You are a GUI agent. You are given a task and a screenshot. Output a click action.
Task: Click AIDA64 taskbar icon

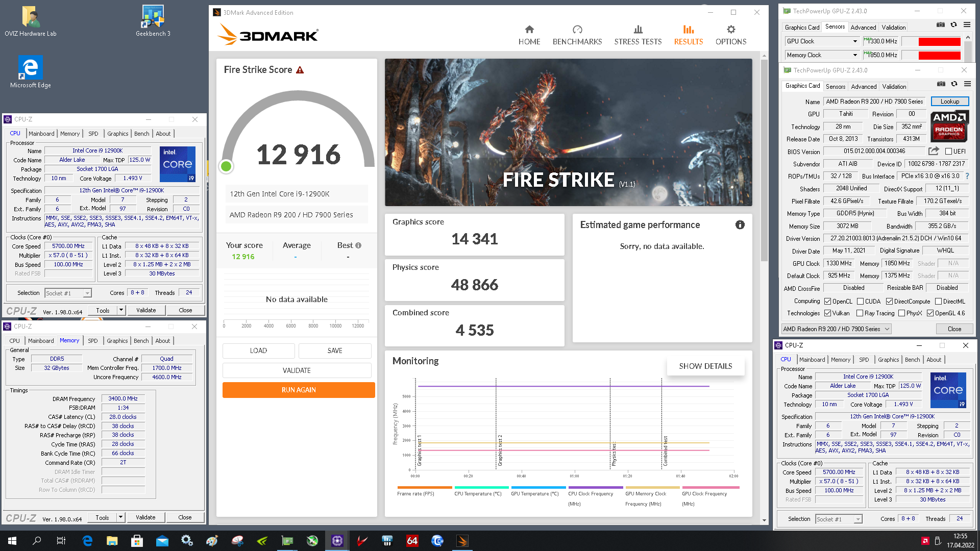click(x=412, y=541)
